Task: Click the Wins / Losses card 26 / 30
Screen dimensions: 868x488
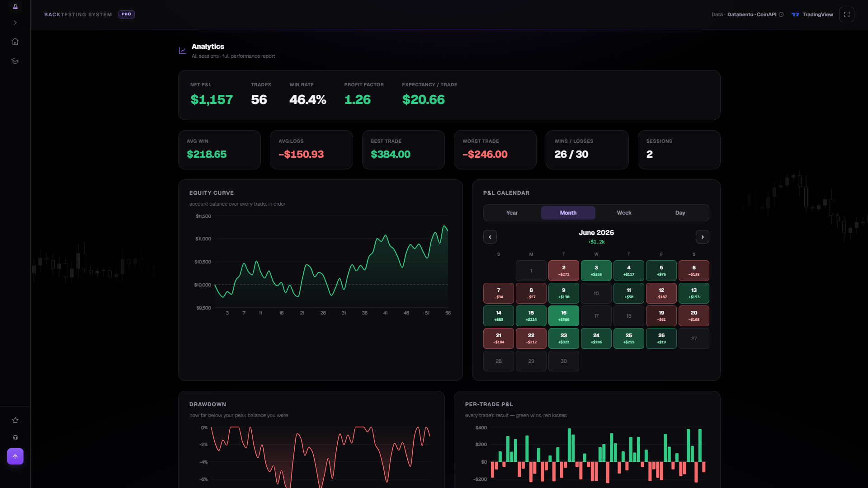Action: (x=587, y=150)
